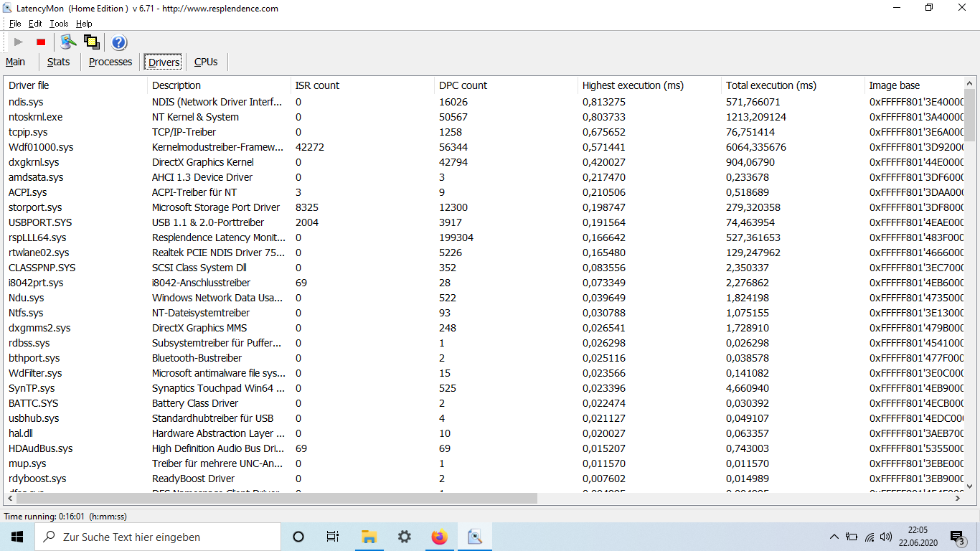Click highest execution value 0,813275
This screenshot has height=551, width=980.
pos(604,102)
